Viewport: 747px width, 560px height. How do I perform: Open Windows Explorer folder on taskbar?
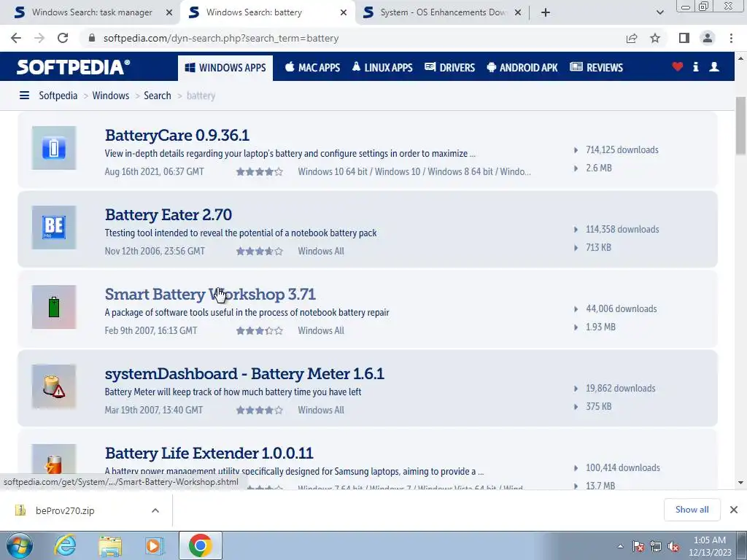pos(110,545)
